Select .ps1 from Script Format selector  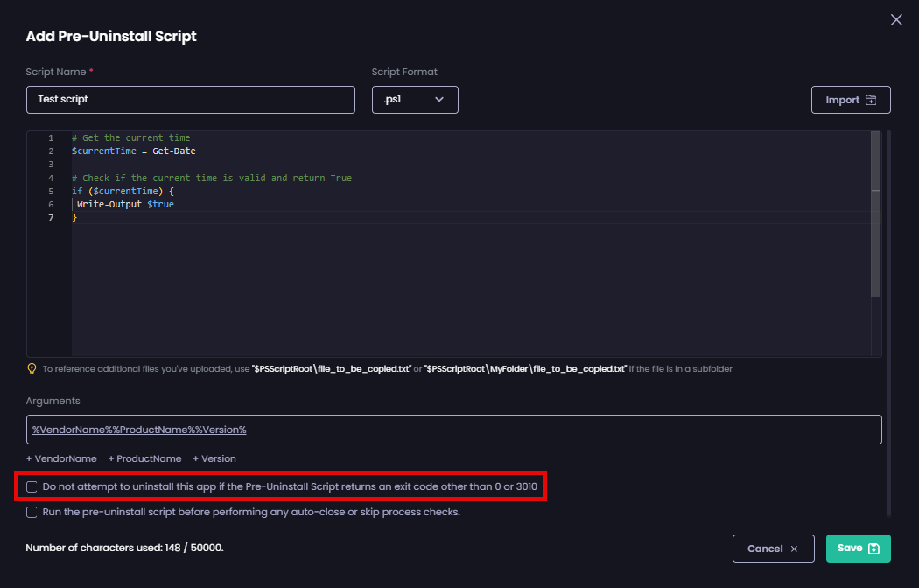(415, 100)
